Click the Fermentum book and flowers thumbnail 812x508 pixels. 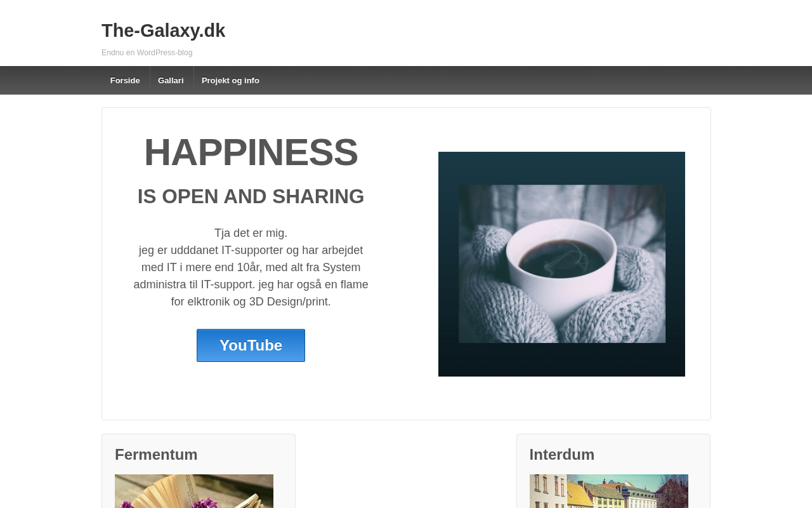pyautogui.click(x=194, y=491)
